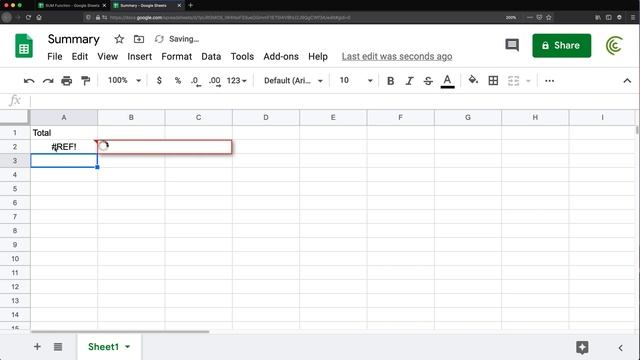Open the Last edit was seconds ago link

pyautogui.click(x=397, y=56)
